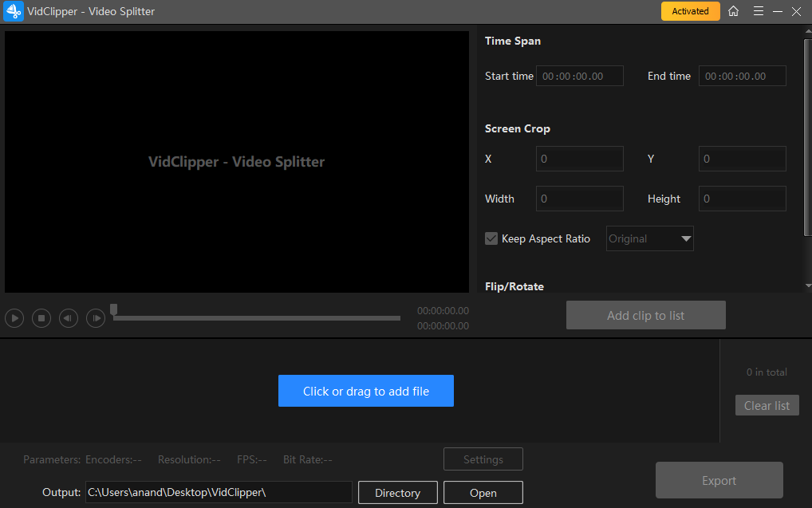
Task: Advance one frame with next-frame icon
Action: pyautogui.click(x=96, y=318)
